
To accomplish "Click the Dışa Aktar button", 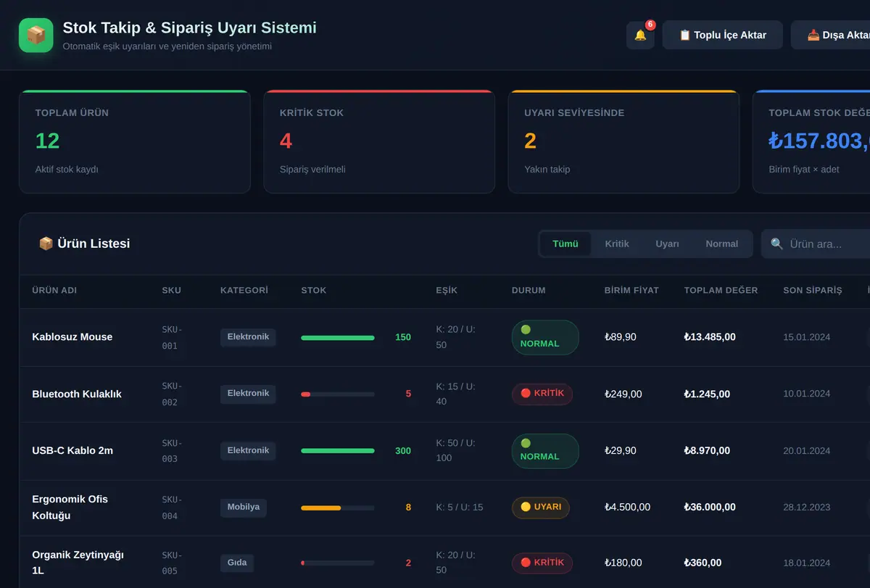I will (x=831, y=35).
